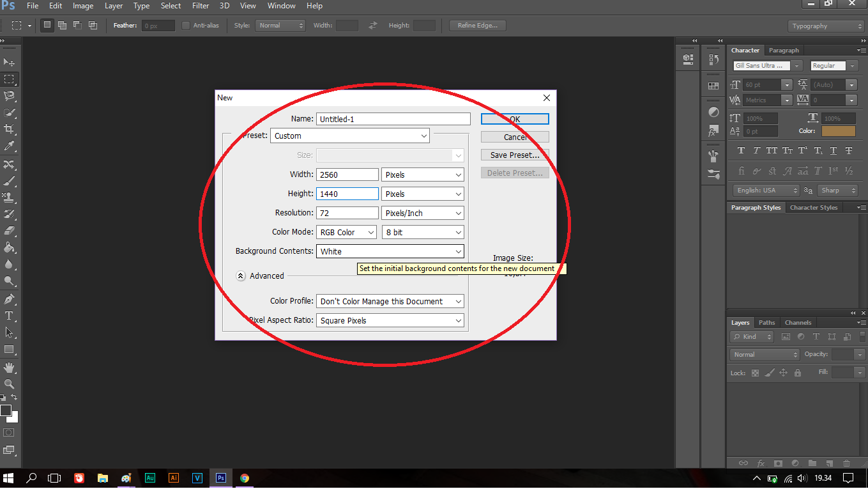Open the Resolution Pixels/Inch dropdown
Screen dimensions: 868x489
(x=423, y=213)
